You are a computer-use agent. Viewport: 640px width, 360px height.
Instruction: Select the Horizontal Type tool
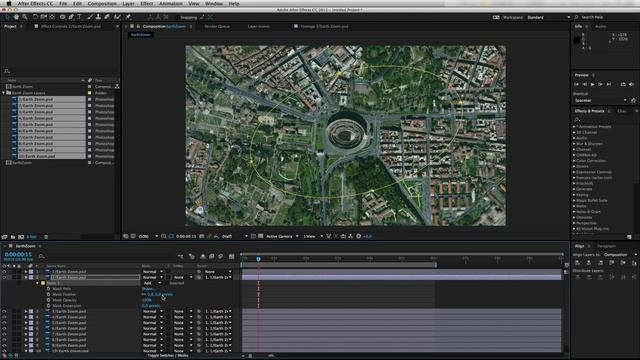(80, 17)
